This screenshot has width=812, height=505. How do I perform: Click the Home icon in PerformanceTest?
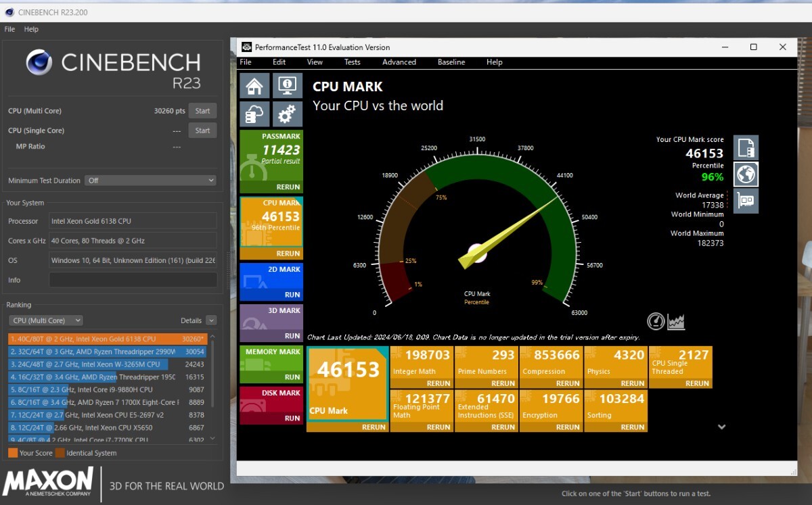(x=254, y=86)
